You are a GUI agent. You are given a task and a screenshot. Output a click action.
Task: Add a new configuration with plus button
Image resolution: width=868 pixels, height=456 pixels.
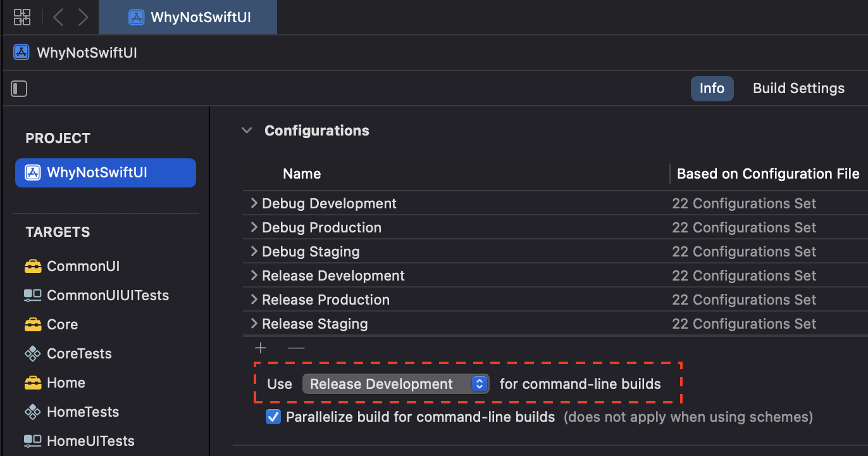click(261, 348)
